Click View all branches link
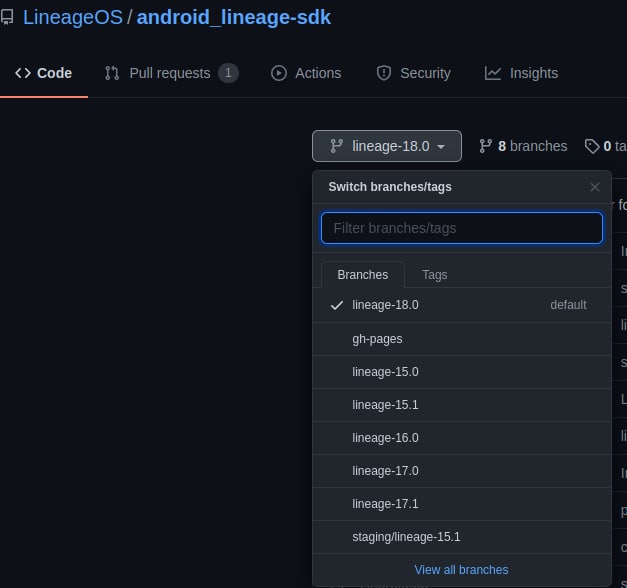Screen dimensions: 627x588 pos(461,570)
